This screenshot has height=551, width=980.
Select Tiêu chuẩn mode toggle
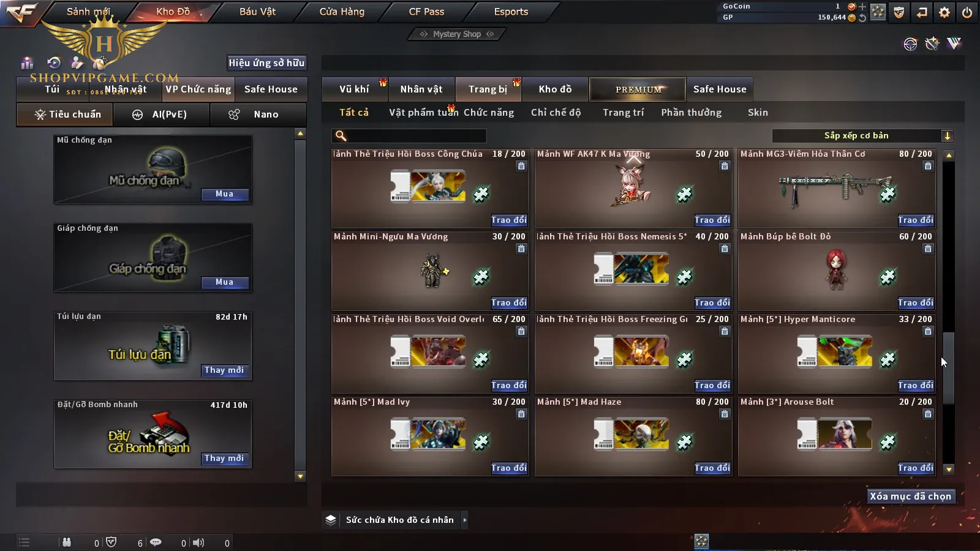click(x=65, y=114)
